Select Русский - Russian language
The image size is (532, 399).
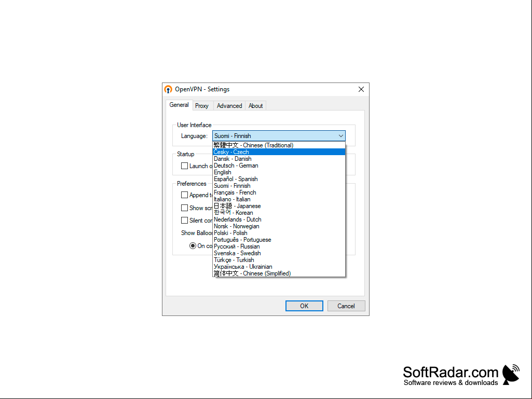tap(279, 246)
